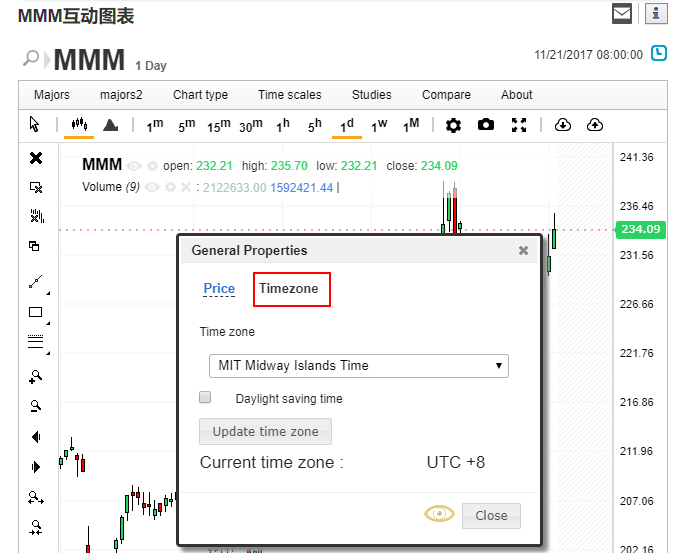Select 1 week timeframe

[x=379, y=125]
